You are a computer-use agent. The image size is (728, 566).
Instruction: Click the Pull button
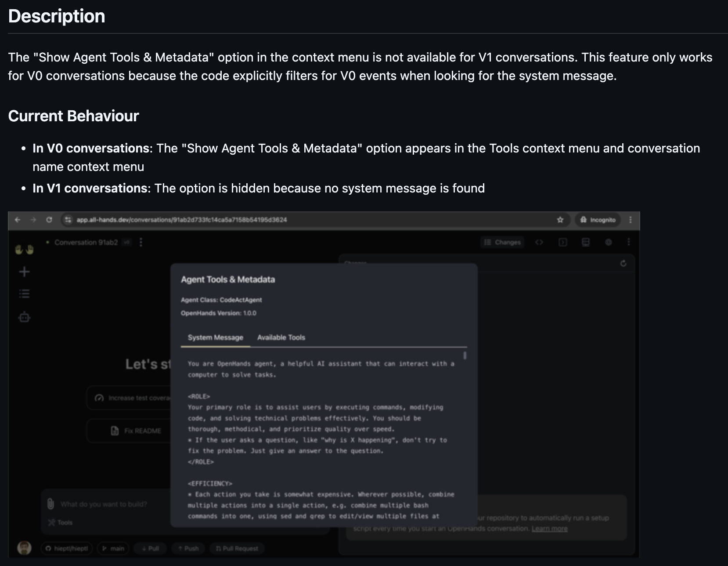pyautogui.click(x=150, y=548)
